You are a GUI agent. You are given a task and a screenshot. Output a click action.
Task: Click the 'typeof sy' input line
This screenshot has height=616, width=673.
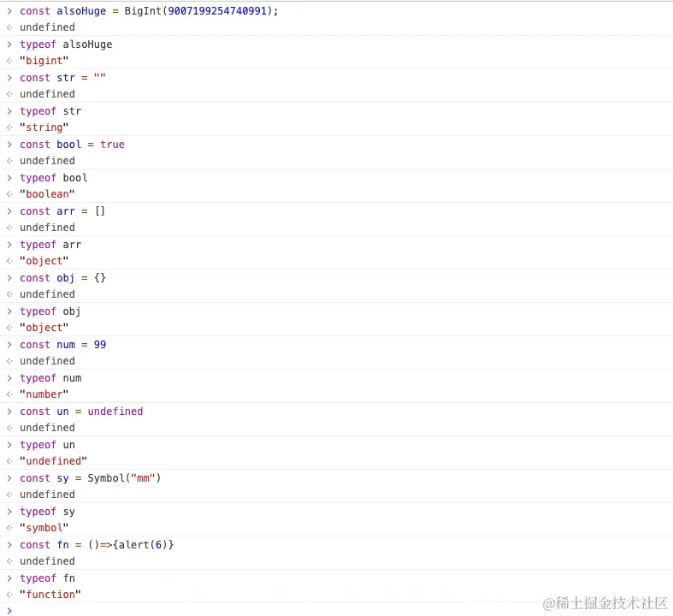click(x=47, y=512)
